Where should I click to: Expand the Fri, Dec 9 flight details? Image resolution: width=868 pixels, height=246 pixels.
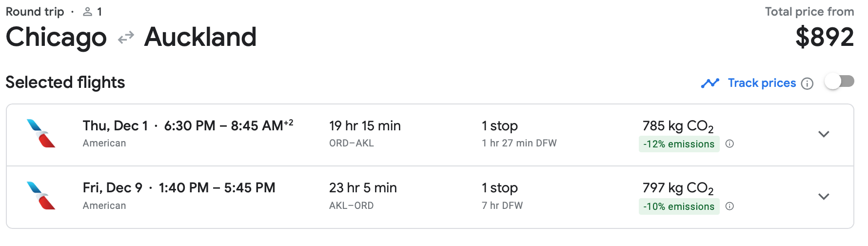pos(824,197)
